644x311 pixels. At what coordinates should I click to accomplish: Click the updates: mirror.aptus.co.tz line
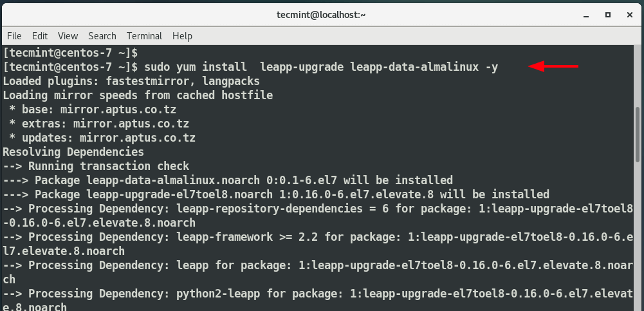point(102,138)
